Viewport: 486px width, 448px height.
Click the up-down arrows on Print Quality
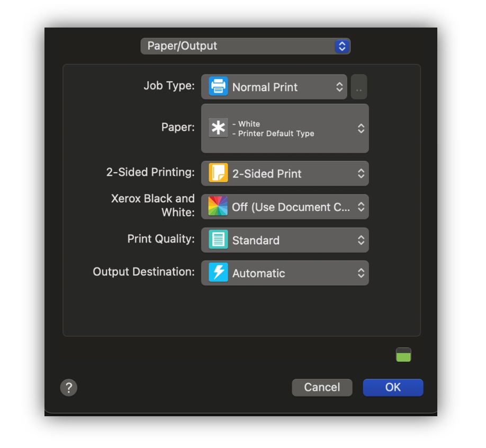(361, 240)
